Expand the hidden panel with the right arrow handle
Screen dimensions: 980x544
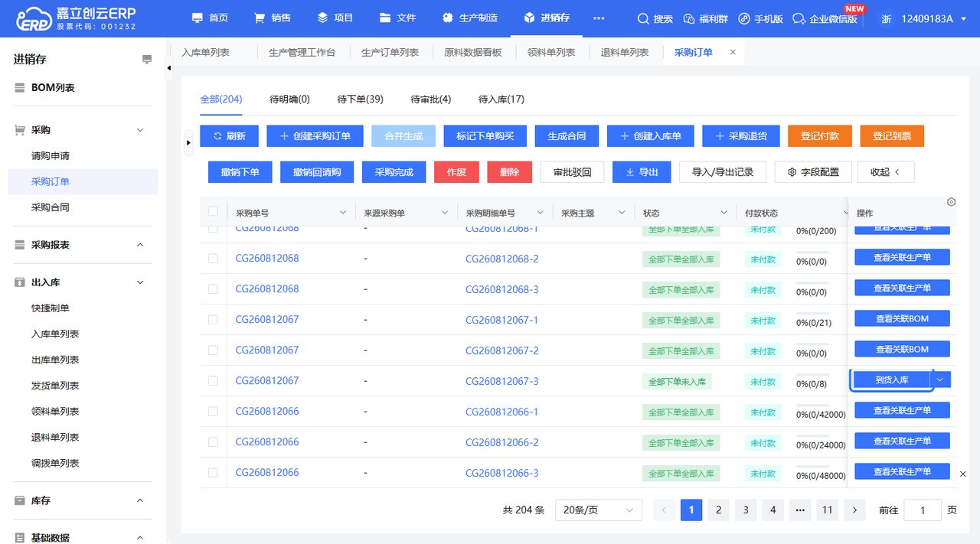point(188,142)
